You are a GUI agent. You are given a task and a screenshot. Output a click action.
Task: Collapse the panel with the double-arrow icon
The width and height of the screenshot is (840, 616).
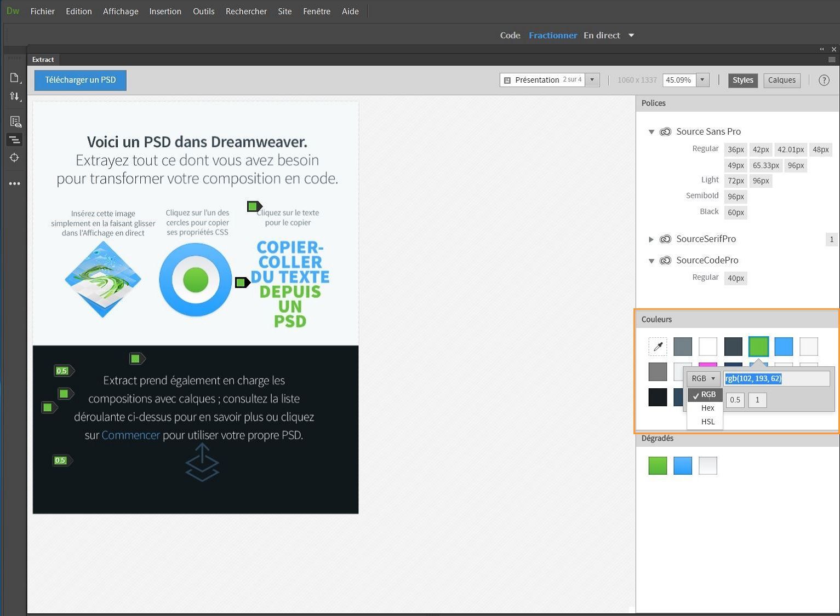point(821,49)
